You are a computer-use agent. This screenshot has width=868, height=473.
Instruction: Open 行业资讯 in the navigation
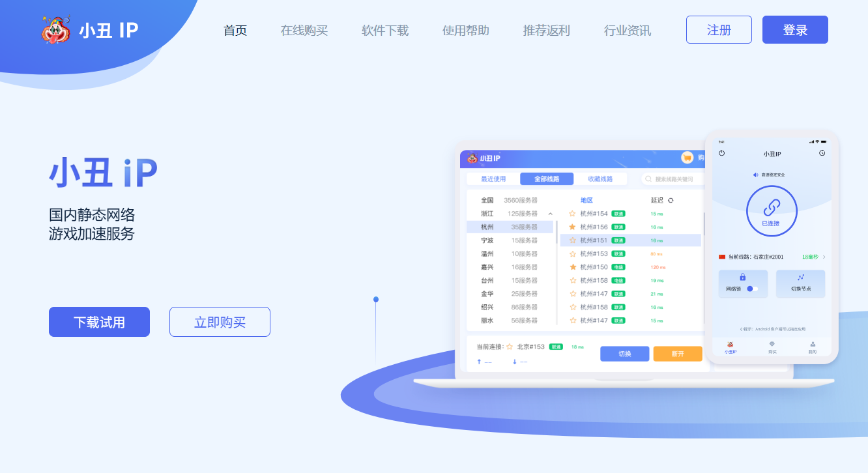point(628,31)
